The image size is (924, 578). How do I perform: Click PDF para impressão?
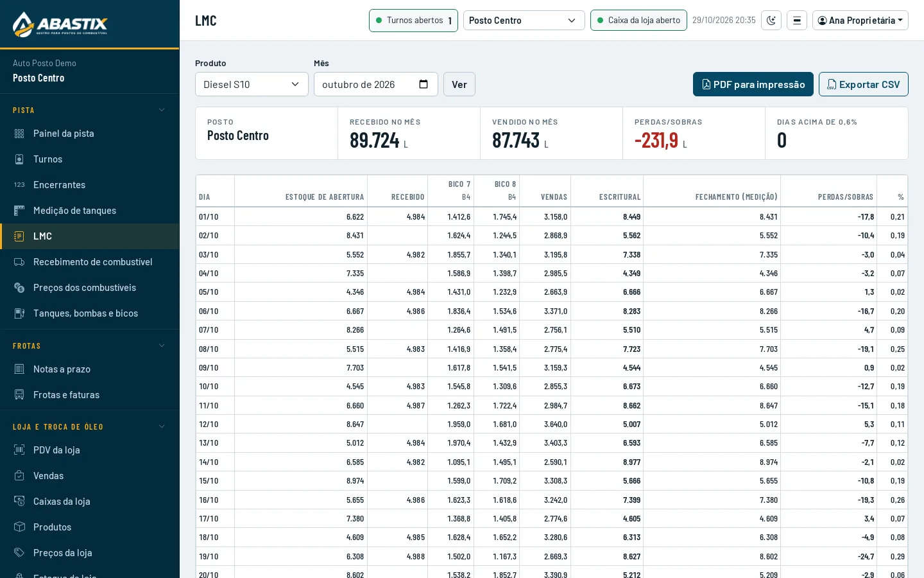(x=753, y=84)
